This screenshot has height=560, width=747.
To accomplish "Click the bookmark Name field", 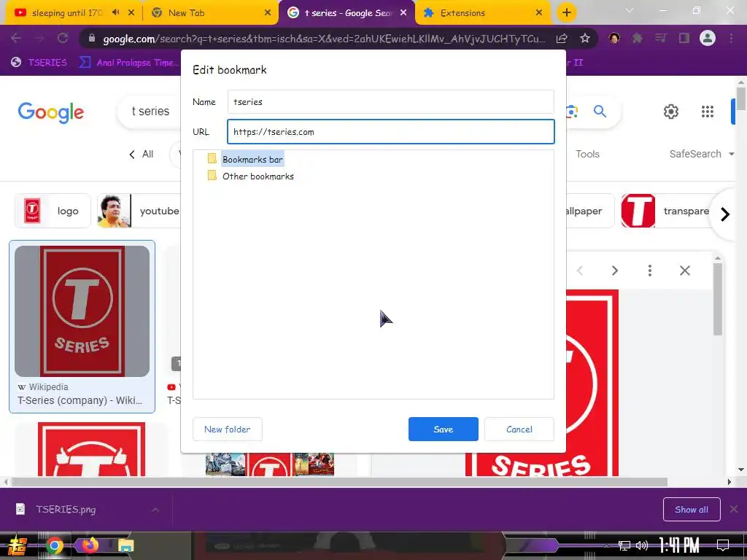I will coord(391,102).
